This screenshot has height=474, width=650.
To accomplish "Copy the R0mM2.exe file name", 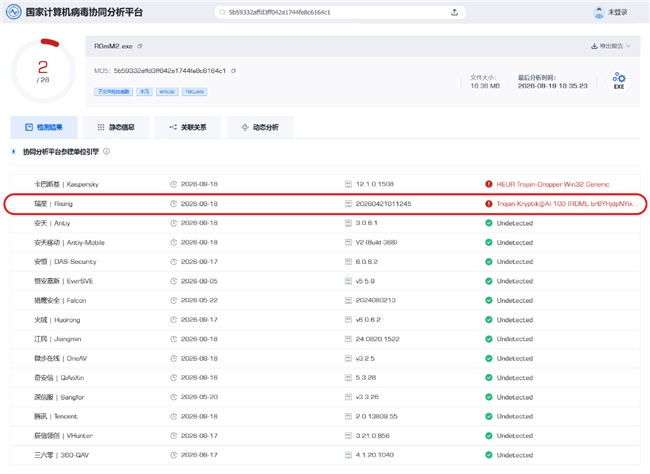I will point(140,46).
